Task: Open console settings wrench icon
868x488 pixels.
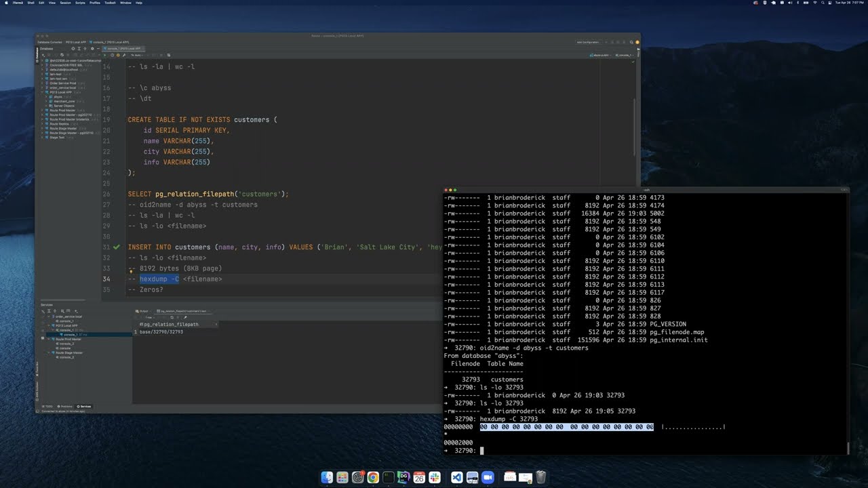Action: (125, 55)
